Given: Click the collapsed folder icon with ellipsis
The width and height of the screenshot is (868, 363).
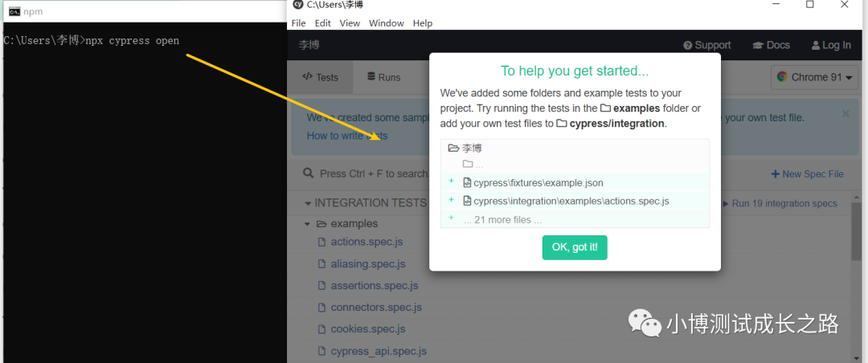Looking at the screenshot, I should [468, 165].
